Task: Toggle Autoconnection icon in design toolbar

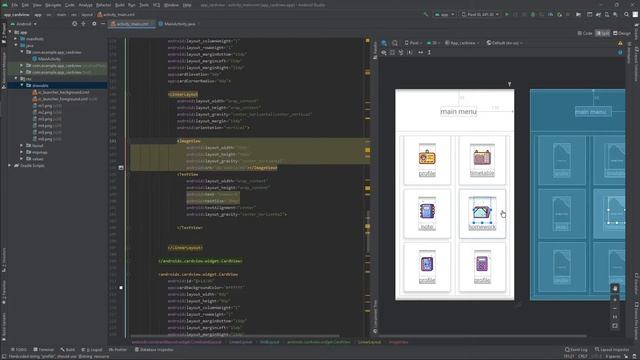Action: (x=392, y=52)
